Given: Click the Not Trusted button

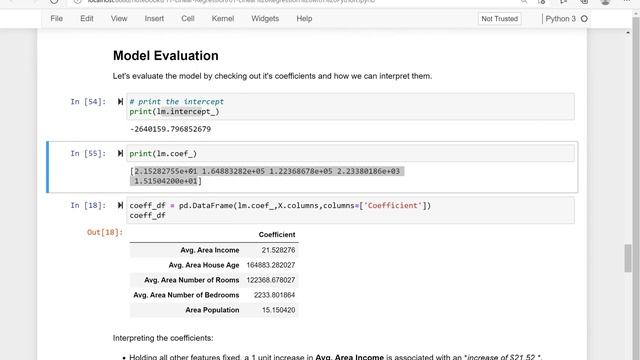Looking at the screenshot, I should (x=499, y=19).
